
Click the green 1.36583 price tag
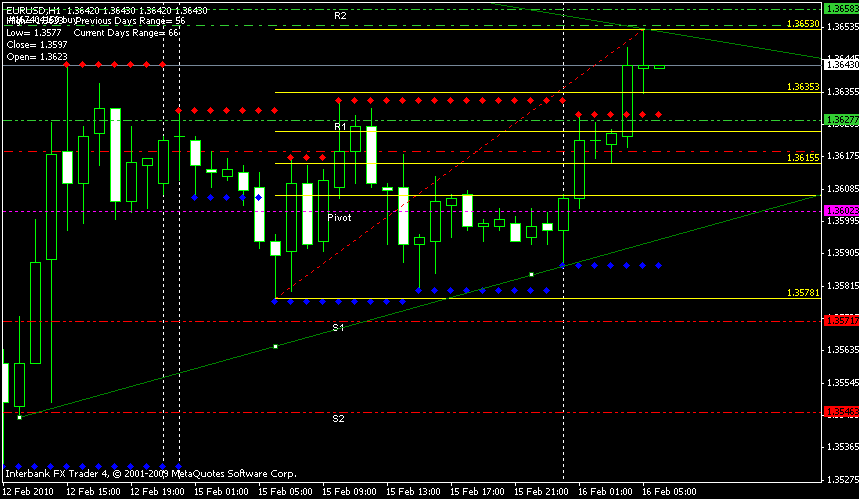[x=841, y=9]
